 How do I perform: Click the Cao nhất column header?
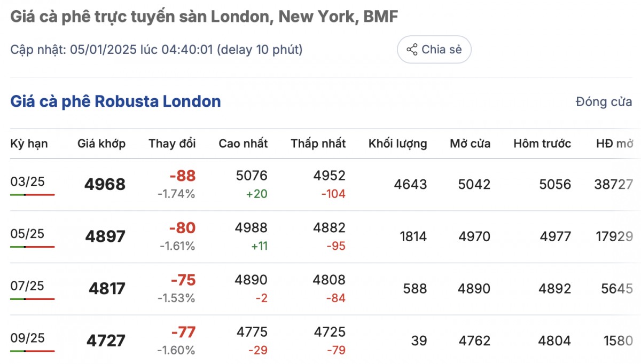(243, 144)
